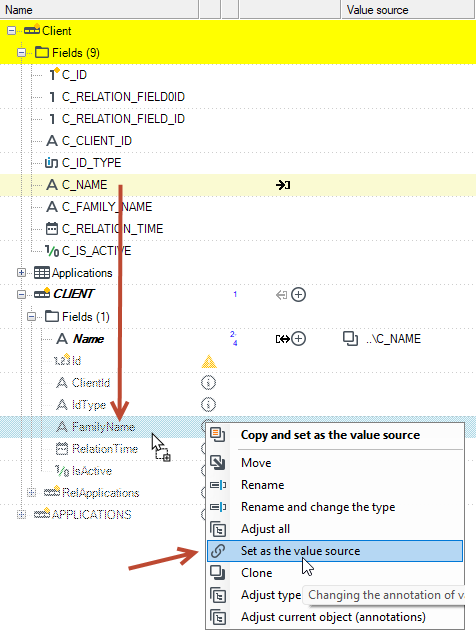Click the plus circle icon in Name row

click(299, 338)
